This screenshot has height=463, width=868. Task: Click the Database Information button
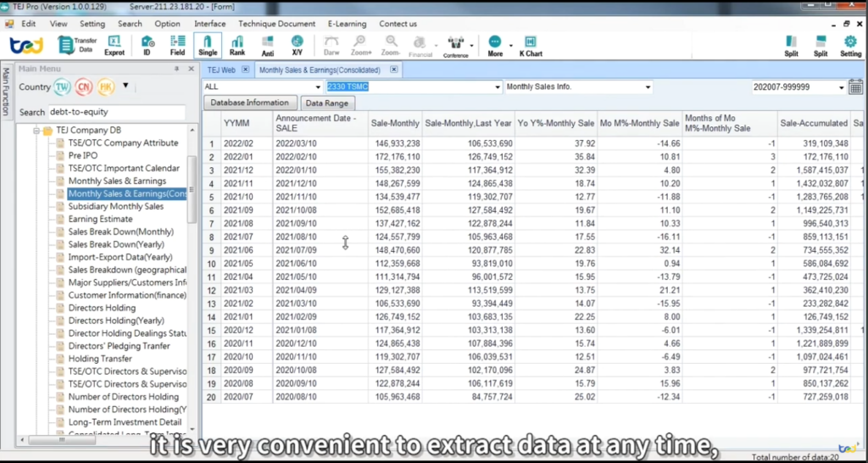[x=250, y=103]
